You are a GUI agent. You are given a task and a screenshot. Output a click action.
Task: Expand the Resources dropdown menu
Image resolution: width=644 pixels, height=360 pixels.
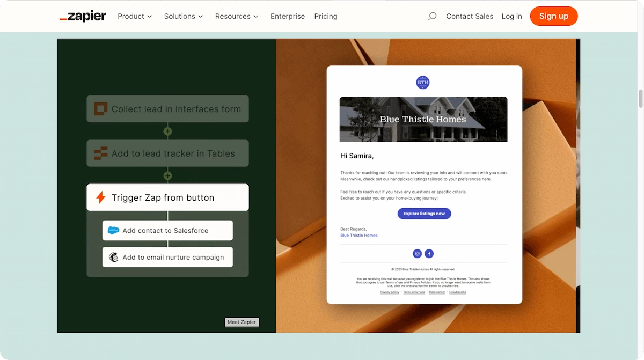click(x=237, y=16)
